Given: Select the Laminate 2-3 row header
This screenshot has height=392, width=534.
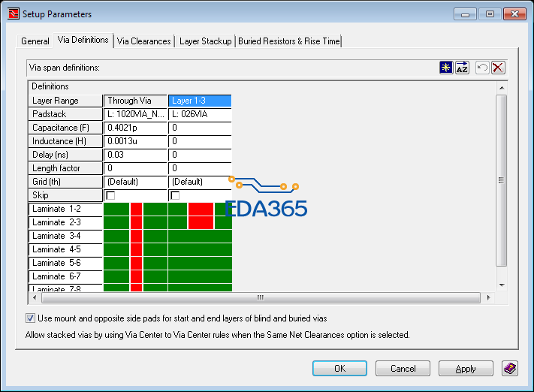Looking at the screenshot, I should (x=65, y=222).
